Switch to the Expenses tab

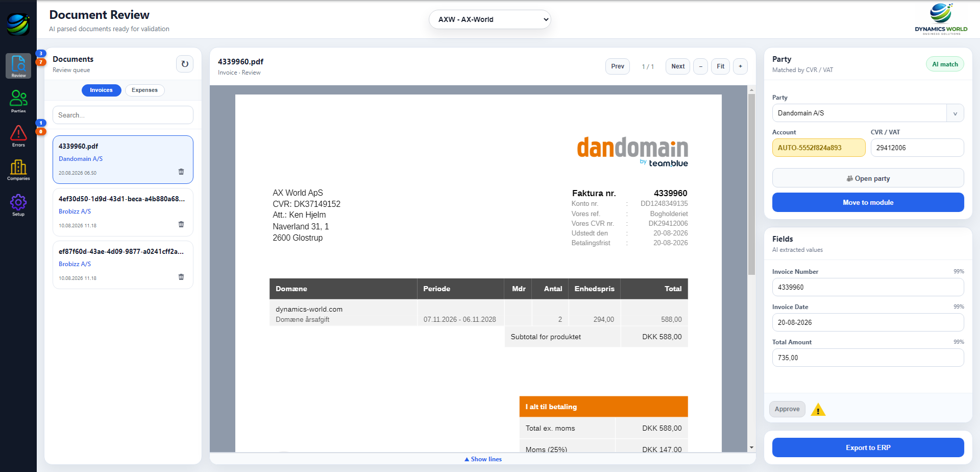pos(144,90)
